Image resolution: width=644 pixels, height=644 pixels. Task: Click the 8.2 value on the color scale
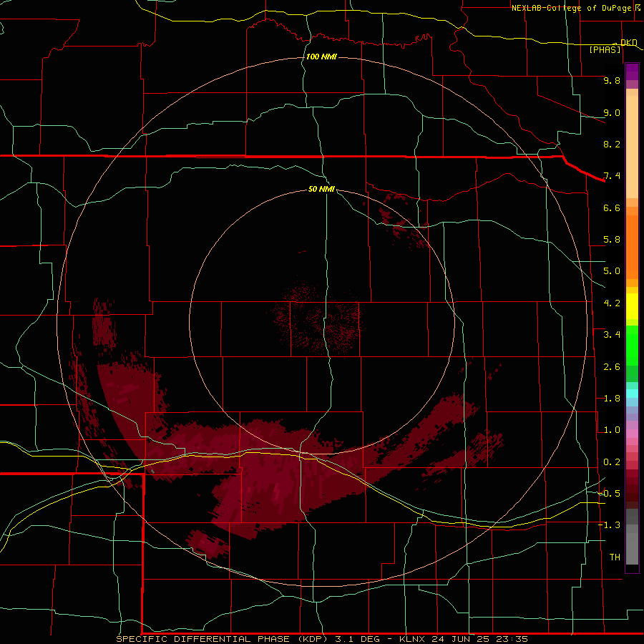pos(612,144)
